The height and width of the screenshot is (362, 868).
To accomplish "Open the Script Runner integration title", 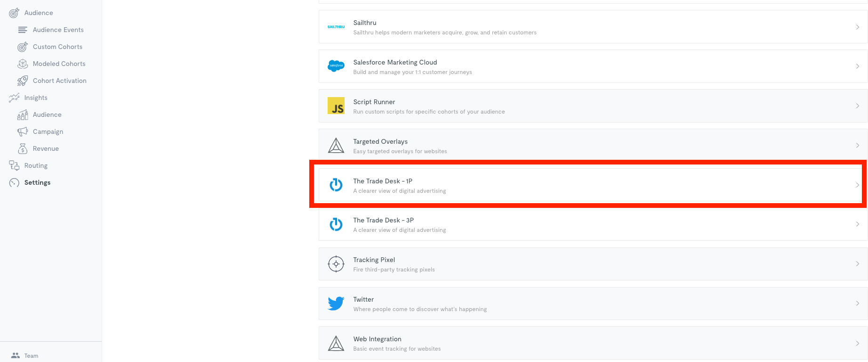I will click(374, 102).
